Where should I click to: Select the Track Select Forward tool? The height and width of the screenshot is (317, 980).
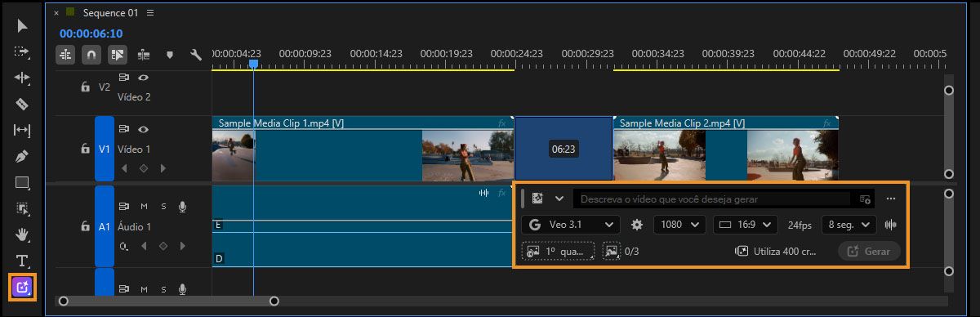click(22, 51)
